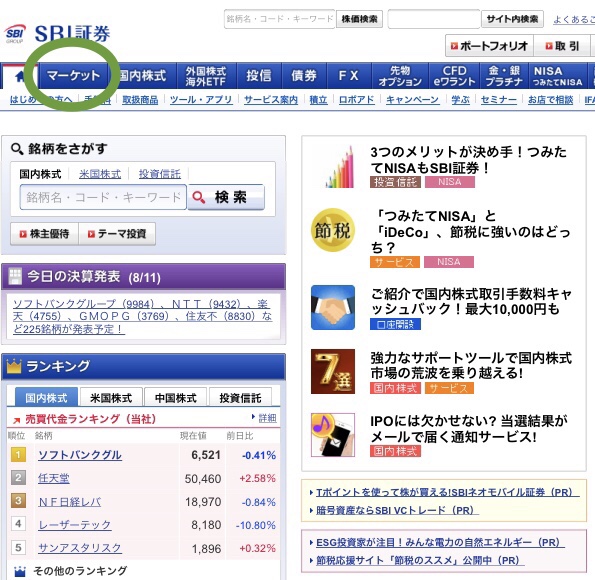Open 学ぶ sub-navigation link
The height and width of the screenshot is (580, 595).
click(x=460, y=100)
